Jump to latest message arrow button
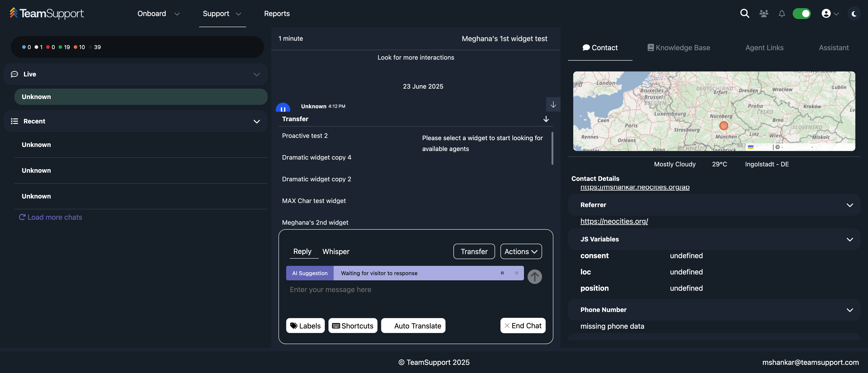This screenshot has width=868, height=373. click(553, 104)
